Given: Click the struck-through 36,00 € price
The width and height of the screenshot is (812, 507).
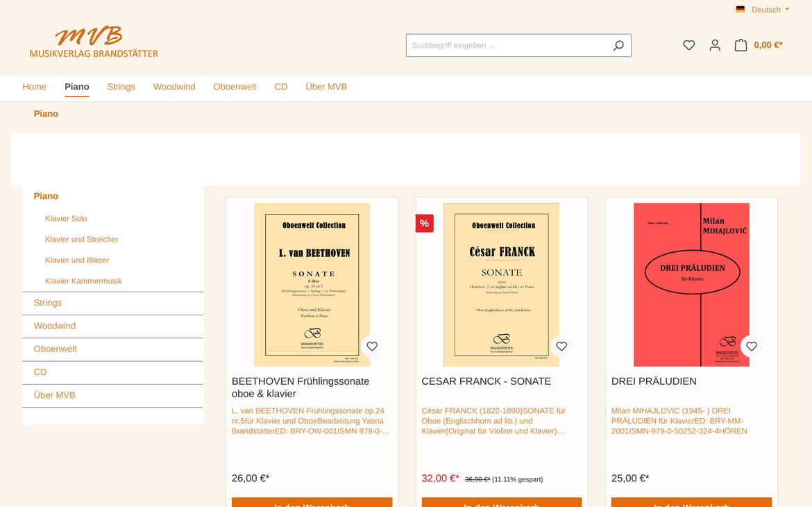Looking at the screenshot, I should pos(477,479).
